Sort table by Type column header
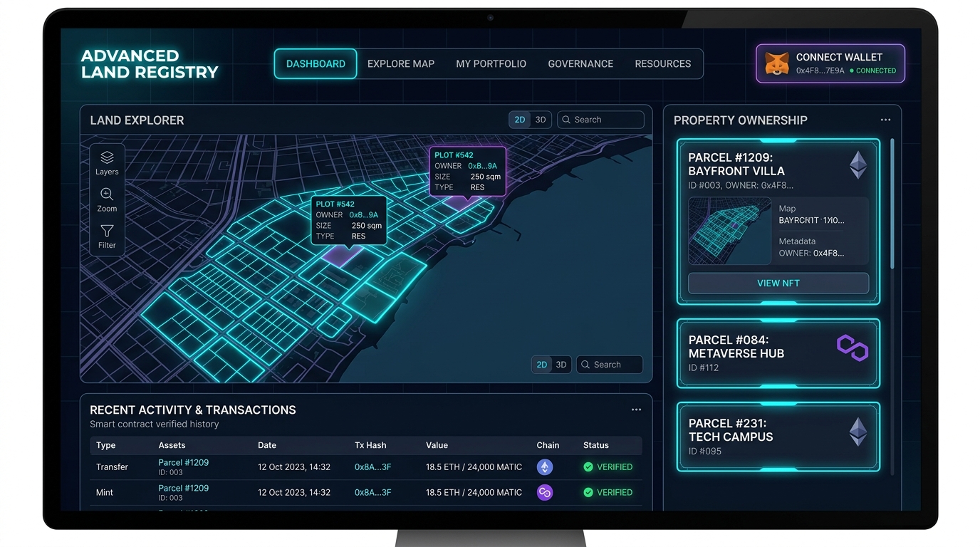This screenshot has width=980, height=547. tap(106, 445)
